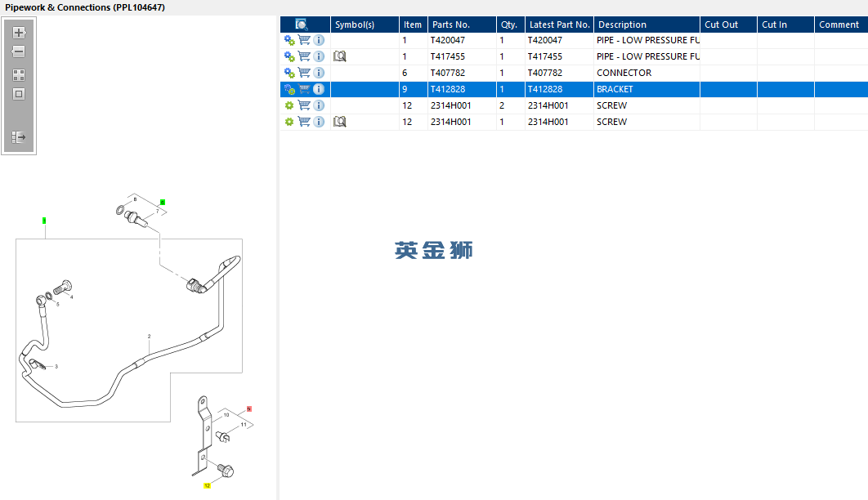Click the gears icon for BRACKET T412828
This screenshot has width=868, height=500.
[289, 89]
